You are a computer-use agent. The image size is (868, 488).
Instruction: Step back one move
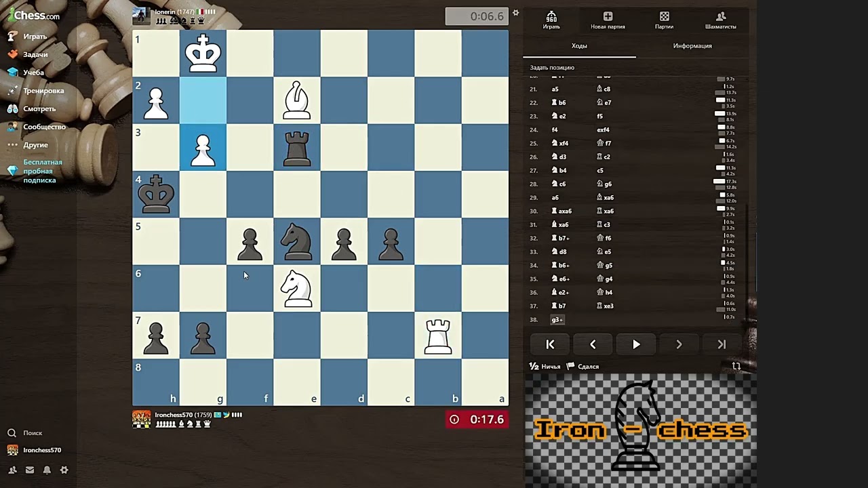point(593,344)
